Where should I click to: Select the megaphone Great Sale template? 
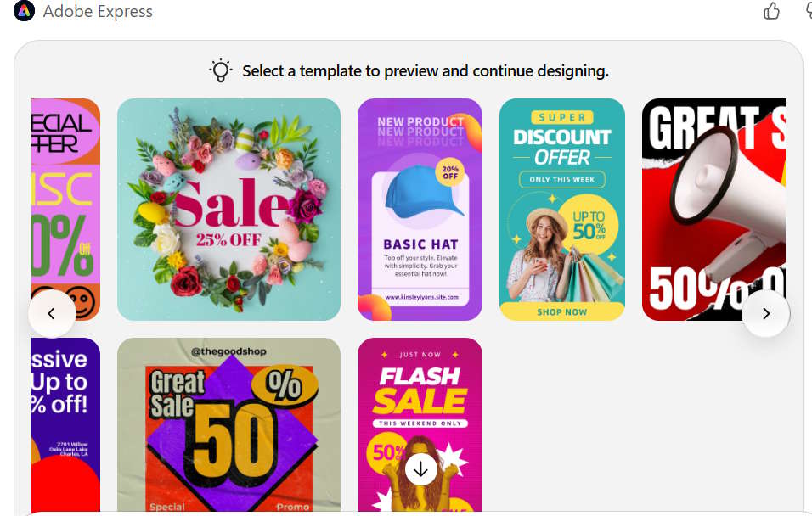pos(713,210)
